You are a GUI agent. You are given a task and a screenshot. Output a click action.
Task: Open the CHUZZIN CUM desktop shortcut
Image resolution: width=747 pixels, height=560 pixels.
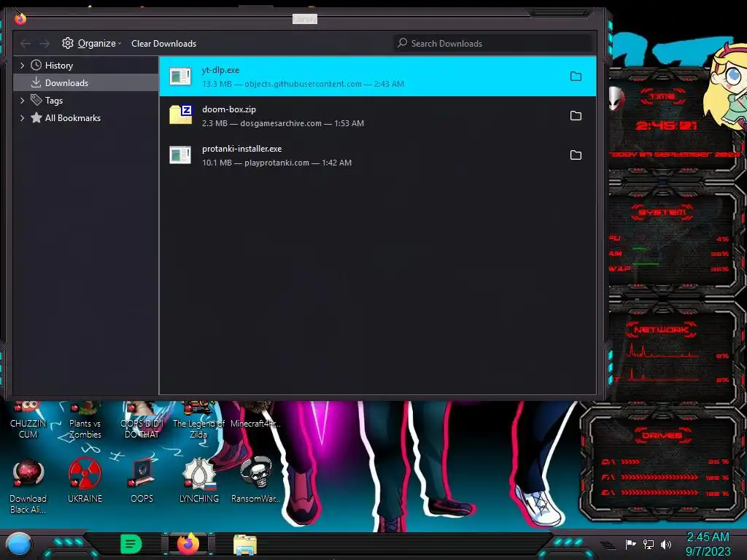coord(28,421)
